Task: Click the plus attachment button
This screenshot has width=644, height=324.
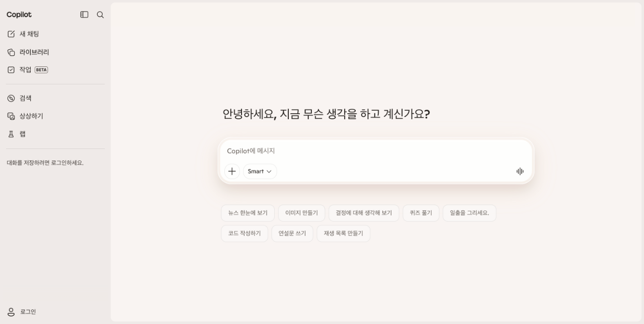Action: pos(232,172)
